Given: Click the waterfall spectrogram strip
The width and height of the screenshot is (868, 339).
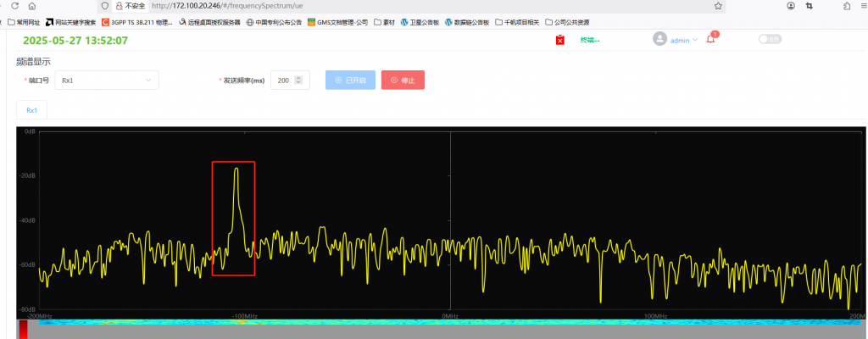Looking at the screenshot, I should pyautogui.click(x=450, y=322).
